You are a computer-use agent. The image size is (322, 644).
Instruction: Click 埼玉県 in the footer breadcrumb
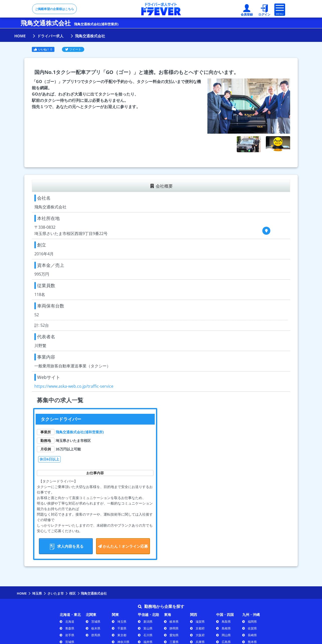pos(37,593)
